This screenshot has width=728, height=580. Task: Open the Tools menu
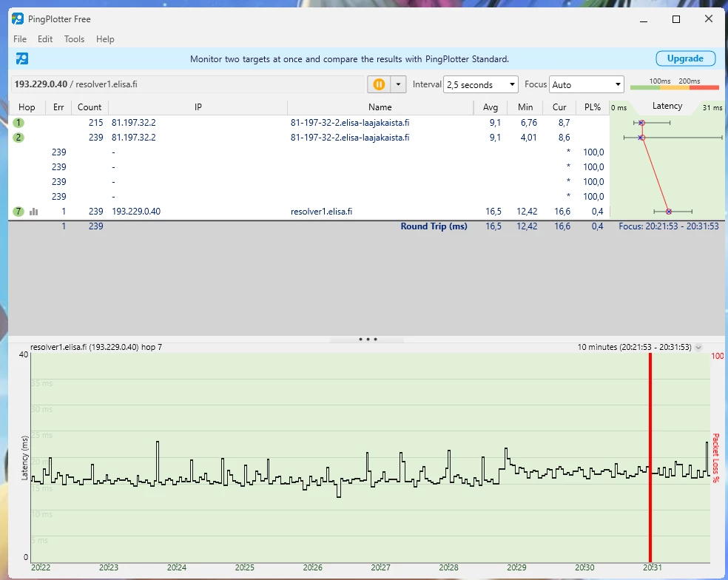[74, 39]
